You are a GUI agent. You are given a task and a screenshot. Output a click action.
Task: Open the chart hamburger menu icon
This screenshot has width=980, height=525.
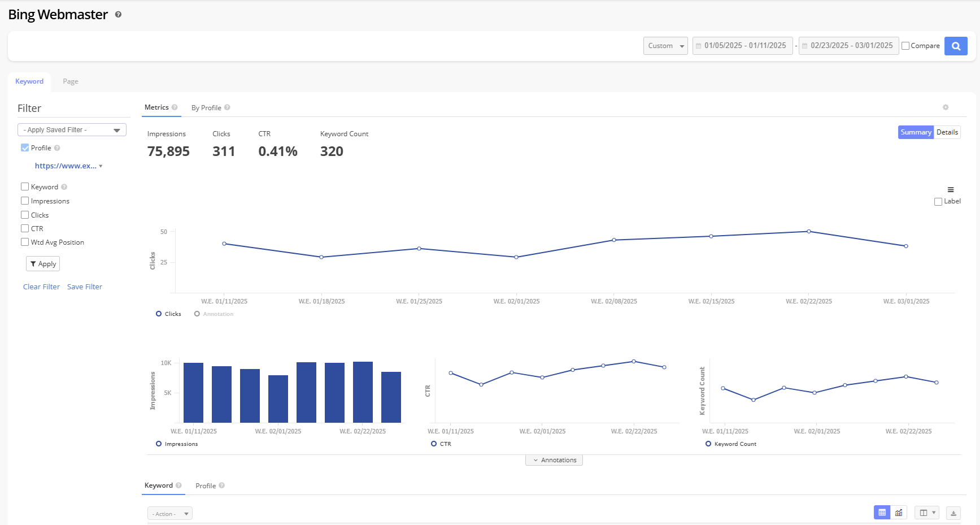coord(951,190)
